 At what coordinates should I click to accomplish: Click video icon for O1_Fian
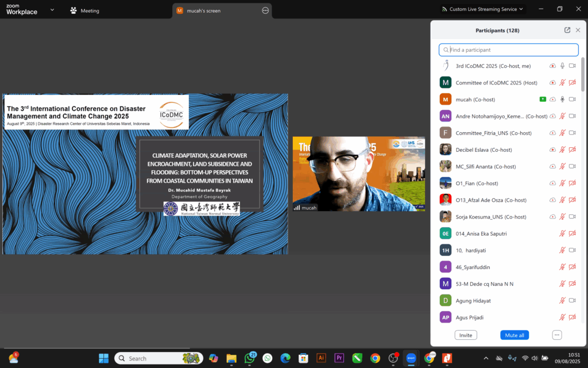[x=572, y=183]
